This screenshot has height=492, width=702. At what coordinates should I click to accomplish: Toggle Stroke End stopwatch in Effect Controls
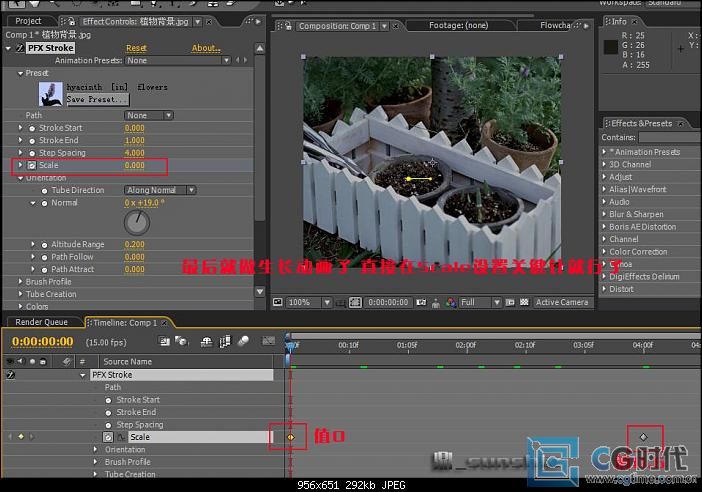[32, 141]
